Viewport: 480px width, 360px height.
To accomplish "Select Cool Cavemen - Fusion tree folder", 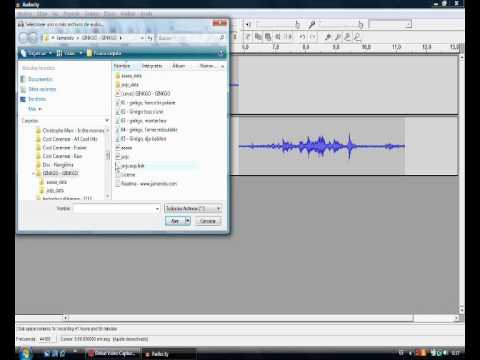I will click(61, 148).
